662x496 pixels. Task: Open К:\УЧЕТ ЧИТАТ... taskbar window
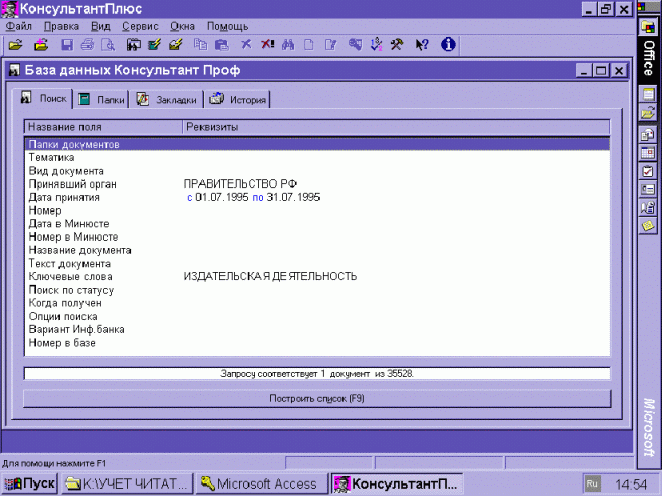(x=127, y=484)
